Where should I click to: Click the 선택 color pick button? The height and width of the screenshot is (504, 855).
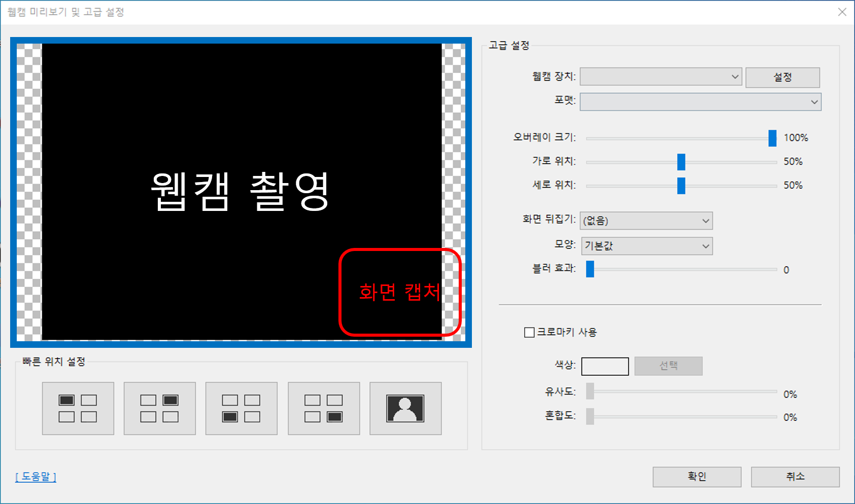pos(668,366)
